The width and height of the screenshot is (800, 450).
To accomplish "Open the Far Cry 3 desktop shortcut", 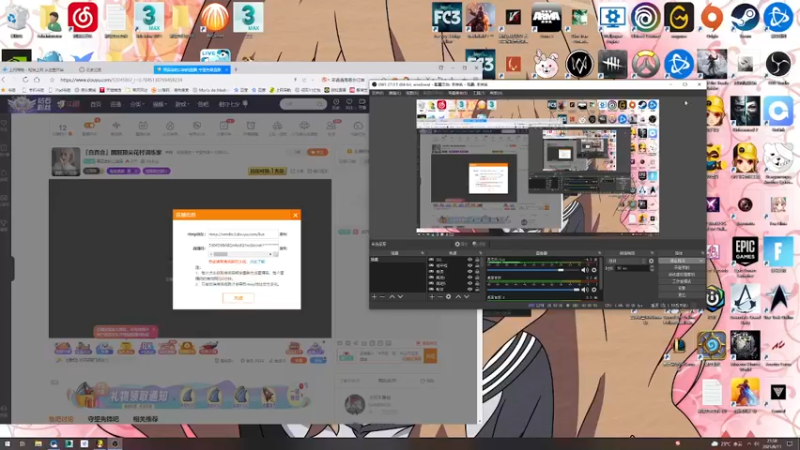I will [x=447, y=17].
